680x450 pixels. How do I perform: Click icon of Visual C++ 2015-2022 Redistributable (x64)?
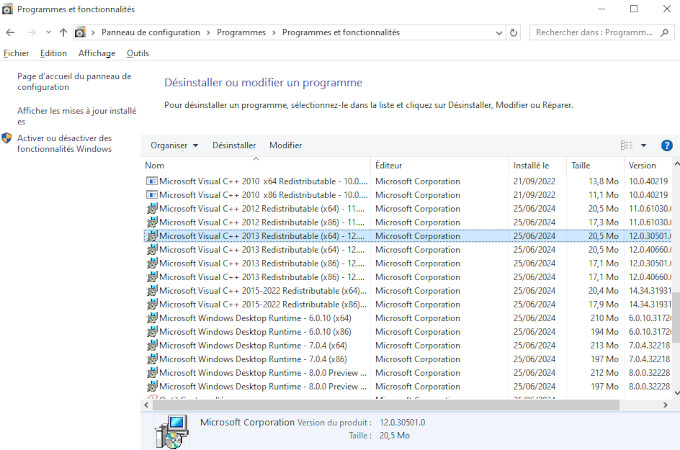(152, 291)
